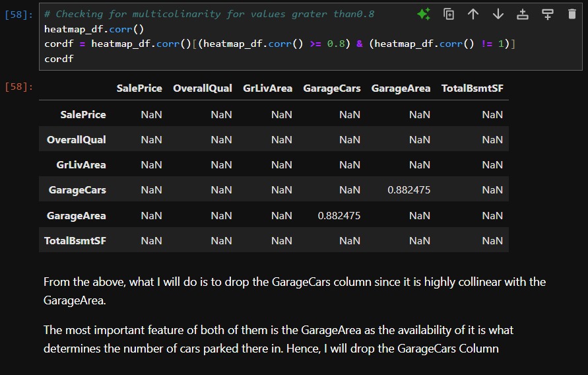Click the GarageCars row label
The height and width of the screenshot is (375, 588).
pos(77,190)
